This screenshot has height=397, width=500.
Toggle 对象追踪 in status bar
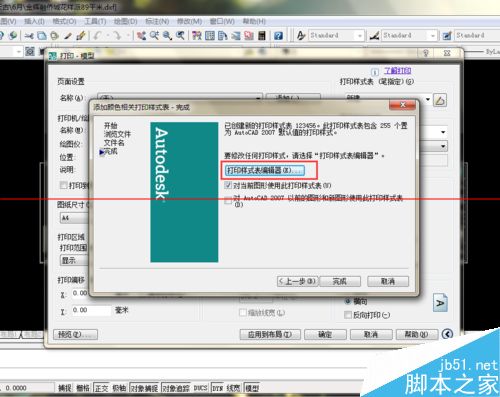(176, 388)
